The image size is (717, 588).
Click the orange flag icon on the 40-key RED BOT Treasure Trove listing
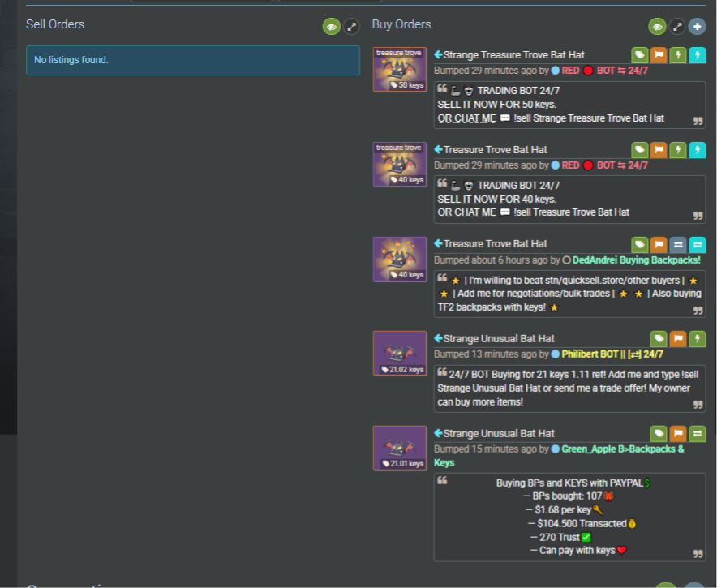click(x=659, y=149)
